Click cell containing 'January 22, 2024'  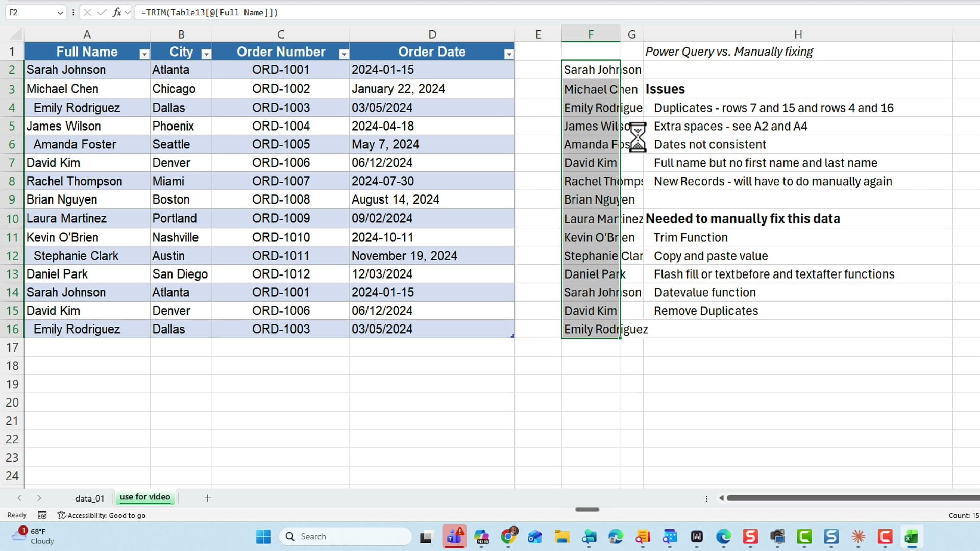(432, 89)
